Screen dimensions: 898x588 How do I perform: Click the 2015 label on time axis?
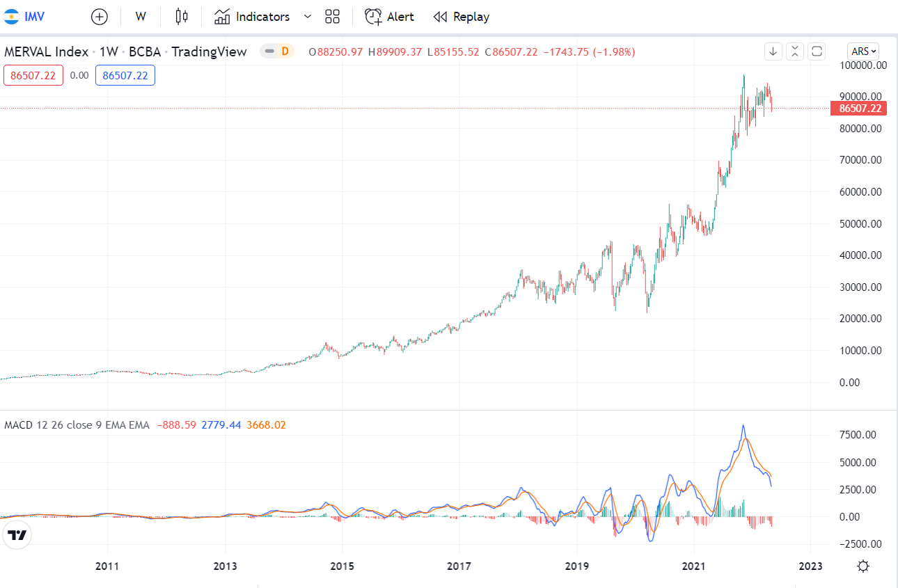pyautogui.click(x=342, y=566)
